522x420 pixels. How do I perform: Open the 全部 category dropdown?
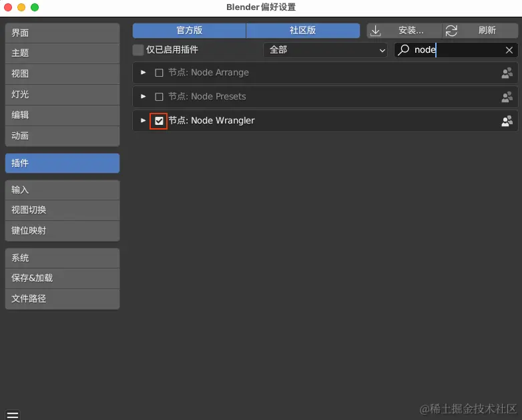(x=325, y=50)
